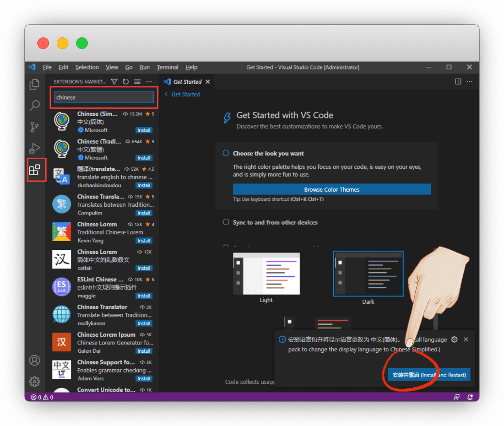
Task: Go back using the Get Started chevron
Action: tap(166, 94)
